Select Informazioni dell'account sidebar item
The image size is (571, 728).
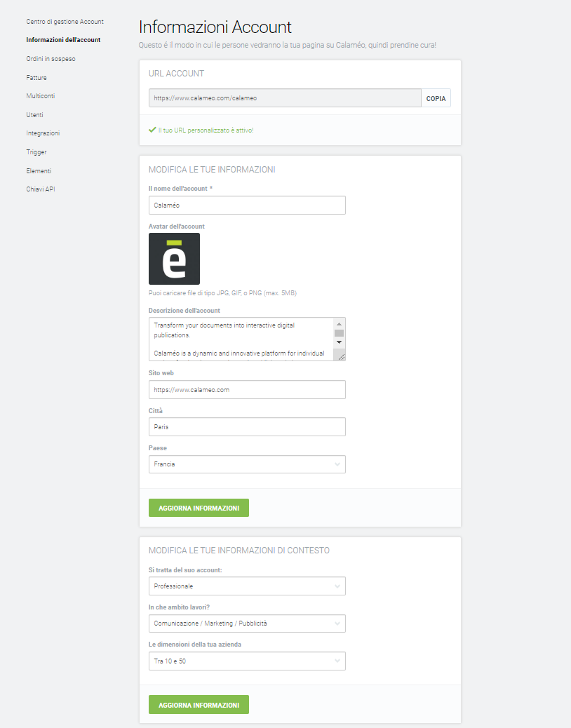[63, 40]
